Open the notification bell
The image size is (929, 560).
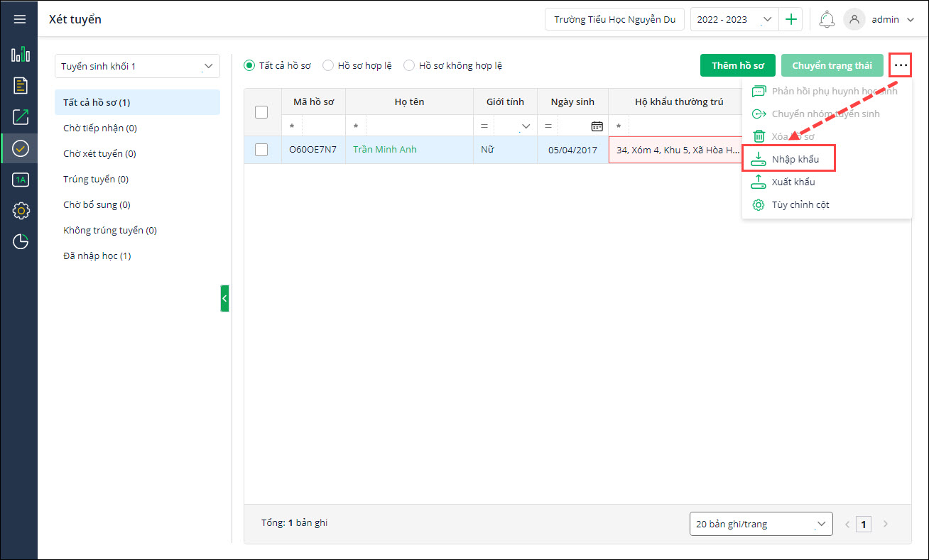pyautogui.click(x=827, y=20)
